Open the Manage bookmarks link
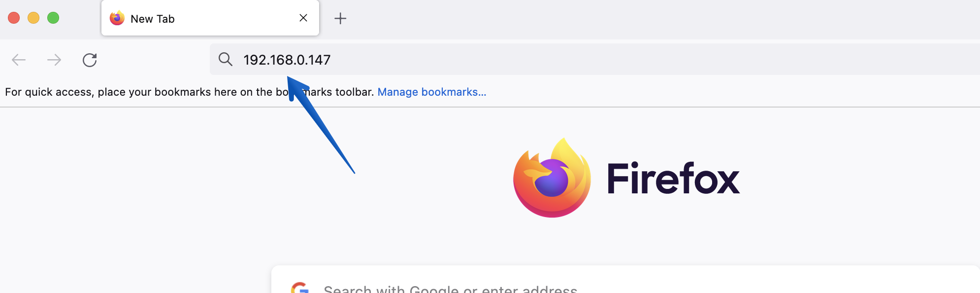 (431, 92)
